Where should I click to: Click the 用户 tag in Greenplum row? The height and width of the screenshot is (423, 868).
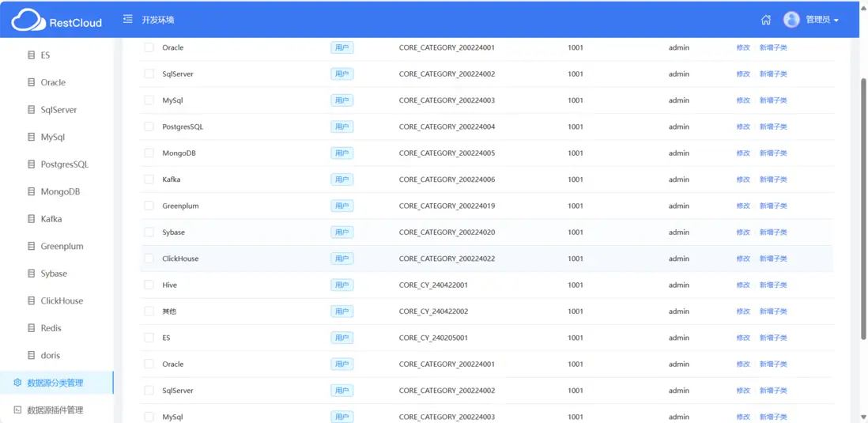tap(342, 206)
